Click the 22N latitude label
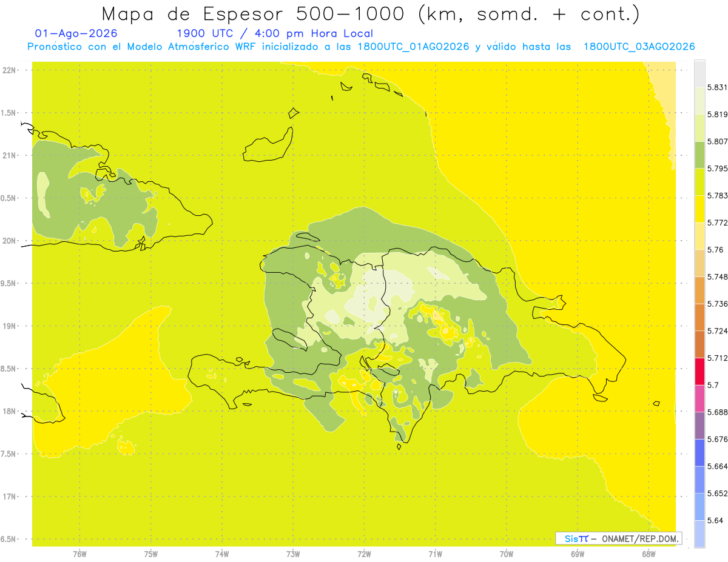The height and width of the screenshot is (562, 728). click(8, 70)
